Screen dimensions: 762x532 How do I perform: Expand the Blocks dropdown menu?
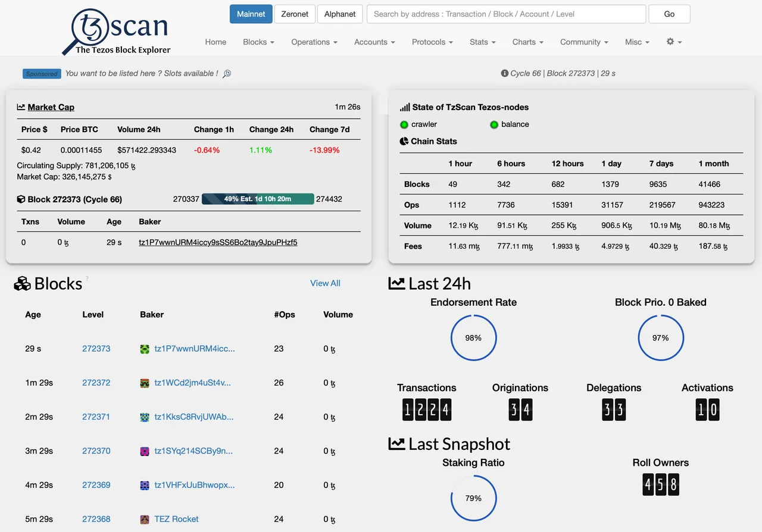coord(258,42)
